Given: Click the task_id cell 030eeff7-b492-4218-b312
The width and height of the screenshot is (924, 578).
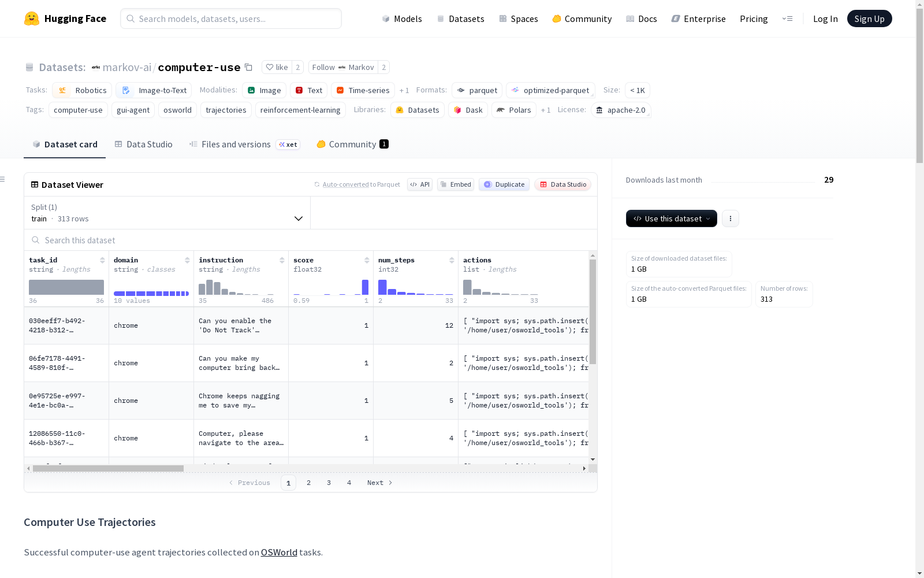Looking at the screenshot, I should pyautogui.click(x=66, y=325).
